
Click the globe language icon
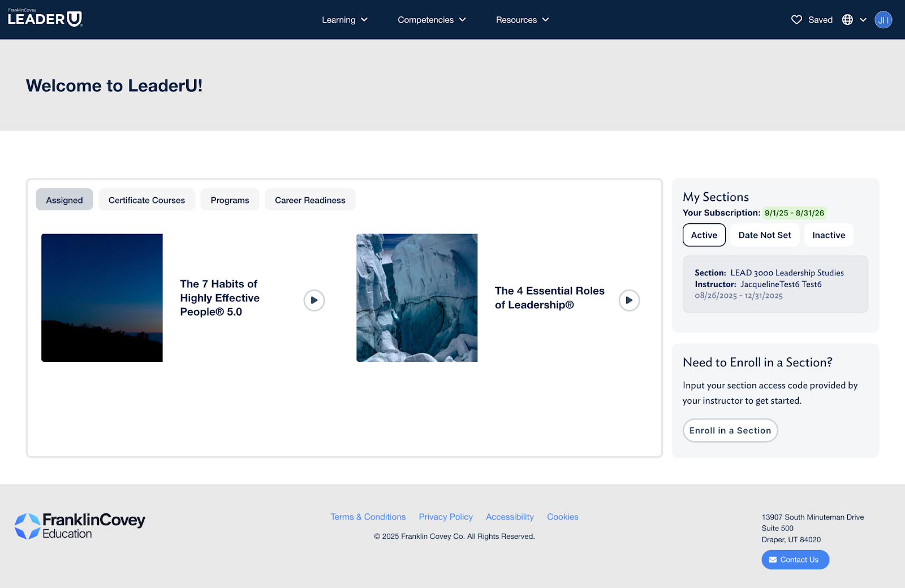coord(847,20)
